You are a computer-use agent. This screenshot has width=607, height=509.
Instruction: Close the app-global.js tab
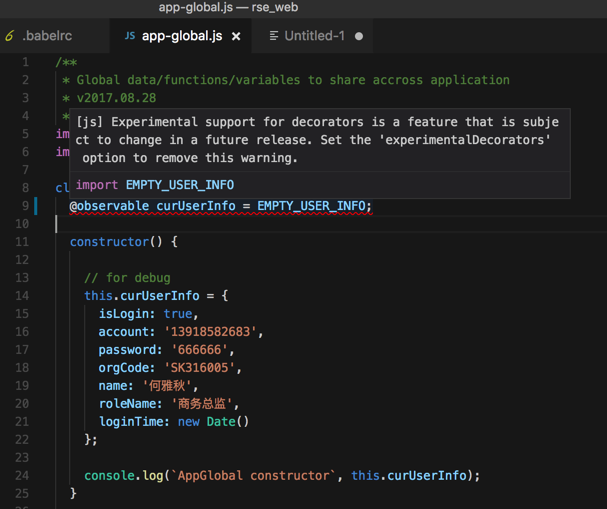(236, 36)
